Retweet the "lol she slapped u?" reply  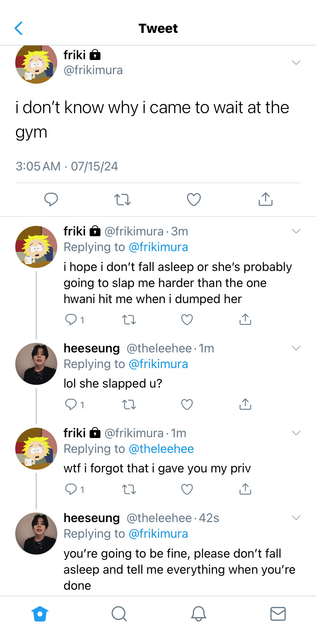pyautogui.click(x=129, y=404)
